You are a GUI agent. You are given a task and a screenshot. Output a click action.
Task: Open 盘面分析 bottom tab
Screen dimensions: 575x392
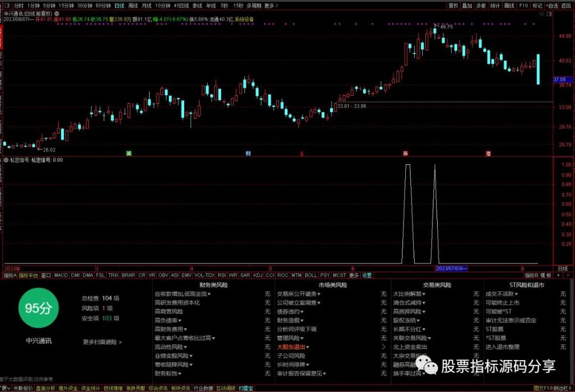pyautogui.click(x=45, y=388)
